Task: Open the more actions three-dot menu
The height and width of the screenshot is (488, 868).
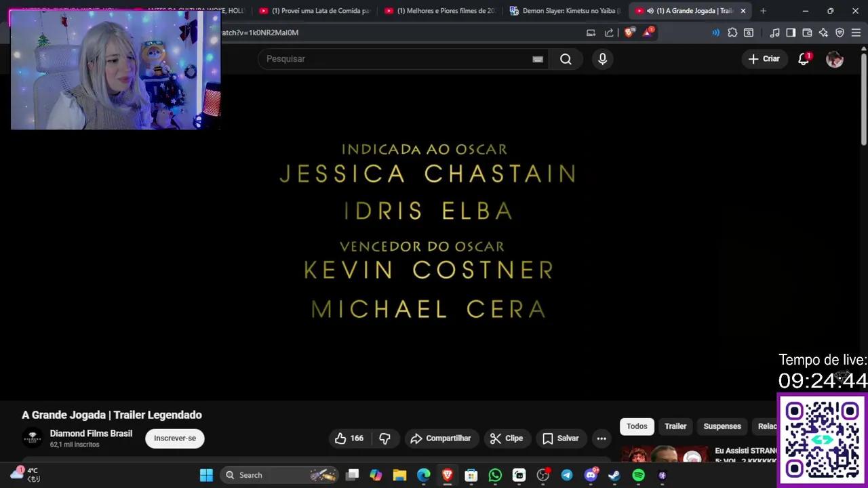Action: [x=601, y=439]
